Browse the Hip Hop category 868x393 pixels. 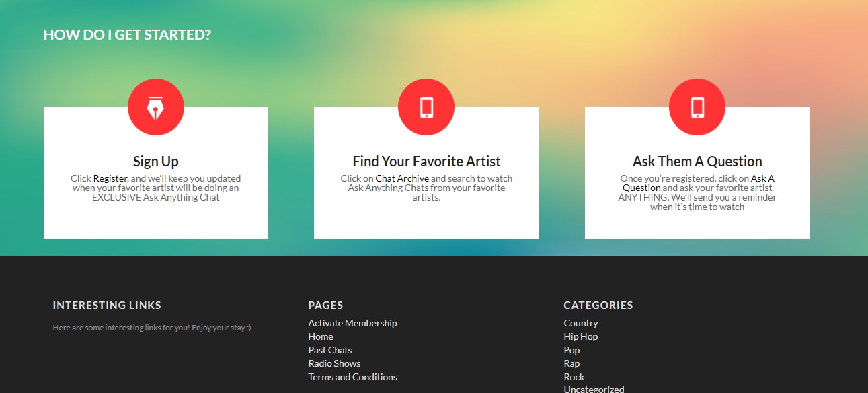[x=581, y=336]
